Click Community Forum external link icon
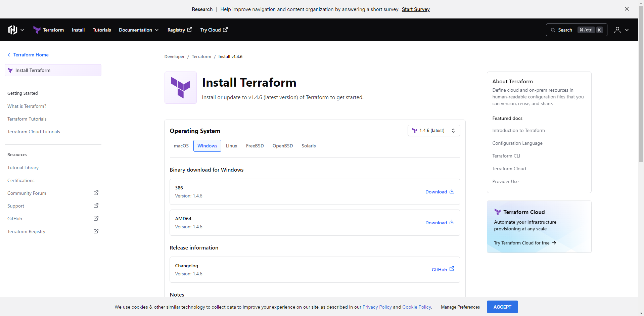Image resolution: width=644 pixels, height=316 pixels. tap(96, 193)
